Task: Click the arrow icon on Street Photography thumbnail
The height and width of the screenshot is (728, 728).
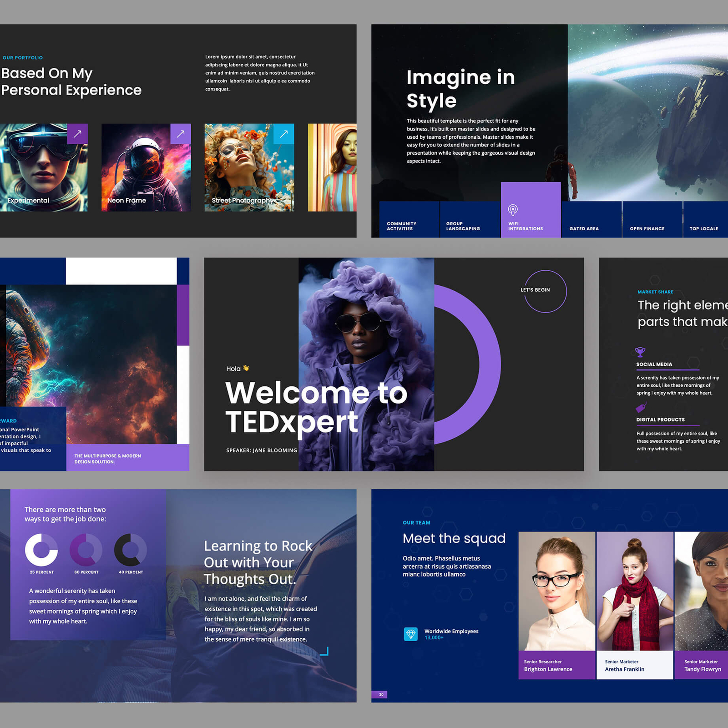Action: [x=284, y=134]
